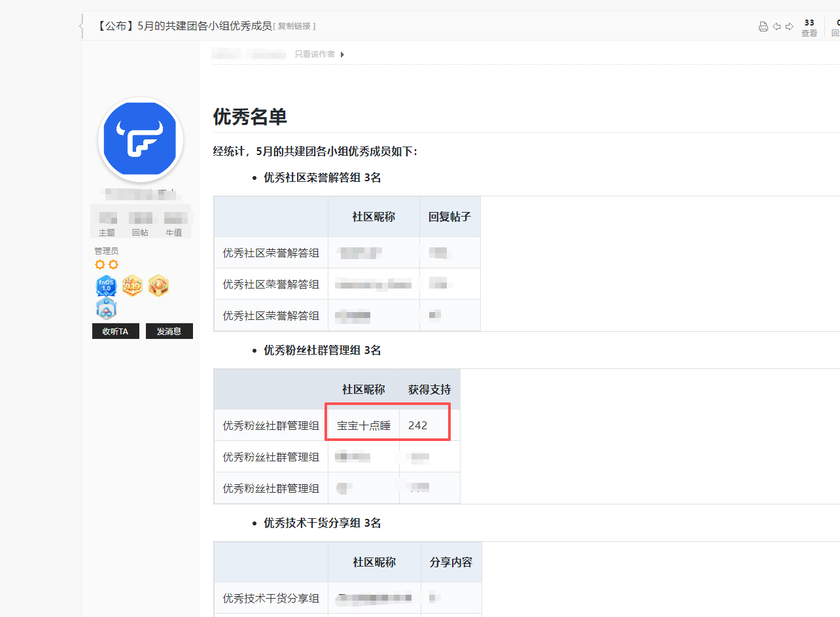
Task: Click 只看该作者 to filter posts
Action: [x=315, y=54]
